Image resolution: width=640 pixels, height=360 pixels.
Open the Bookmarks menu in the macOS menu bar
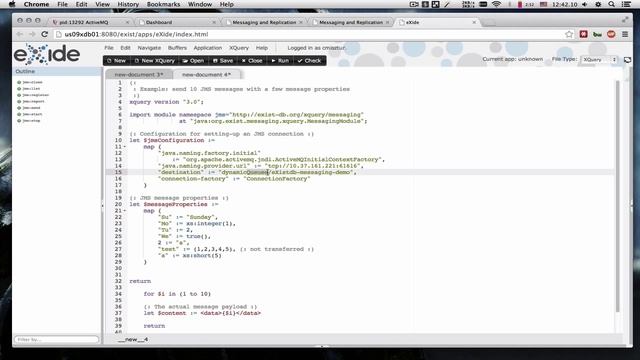(x=163, y=4)
